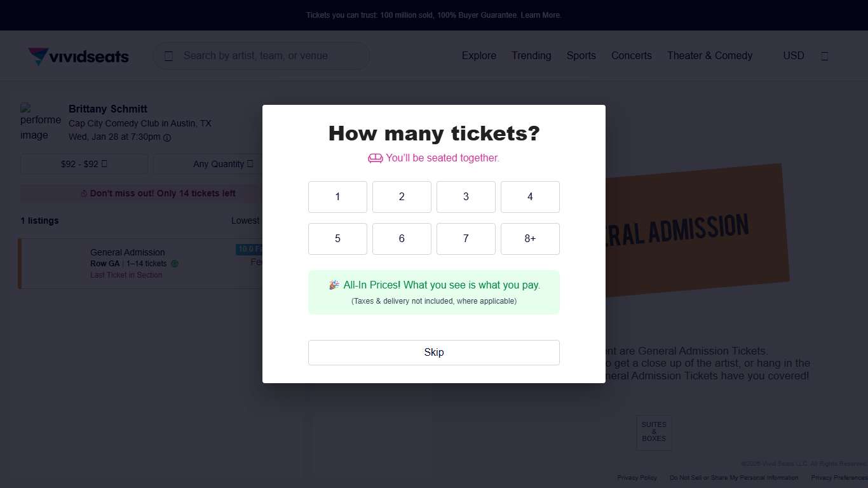Click the green badge beside 1–14 tickets
868x488 pixels.
coord(175,264)
